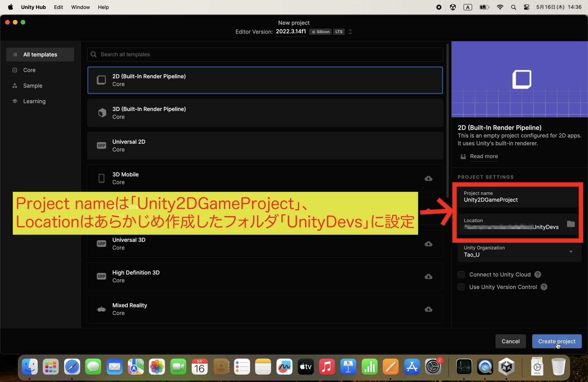Open the Window menu
Screen dimensions: 588x382
(80, 7)
